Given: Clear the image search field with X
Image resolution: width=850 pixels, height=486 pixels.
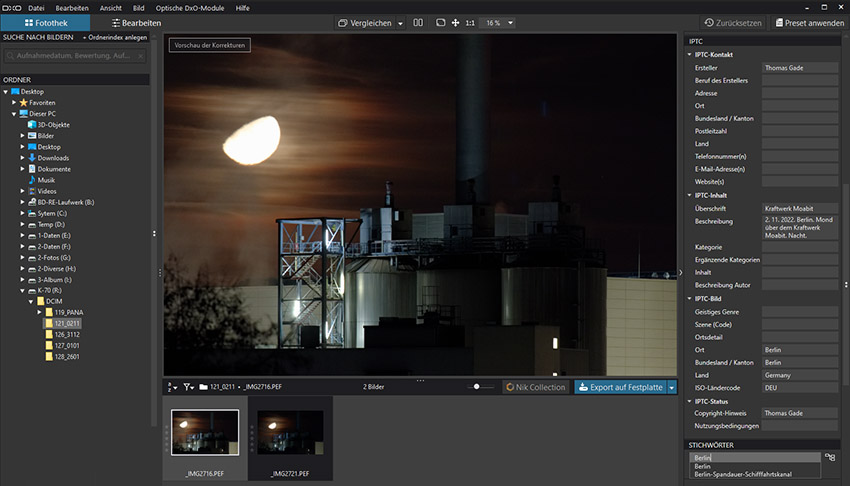Looking at the screenshot, I should [x=141, y=57].
